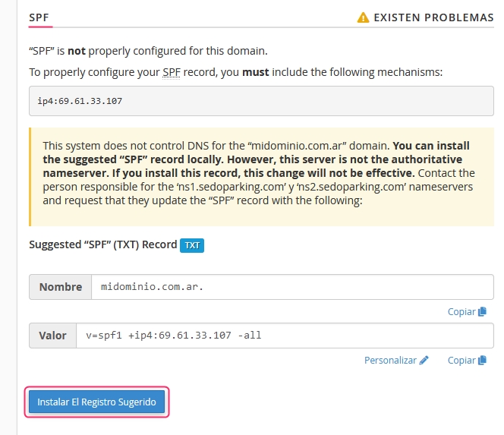Click the dotted-underlined SPF abbreviation
504x435 pixels.
[172, 72]
